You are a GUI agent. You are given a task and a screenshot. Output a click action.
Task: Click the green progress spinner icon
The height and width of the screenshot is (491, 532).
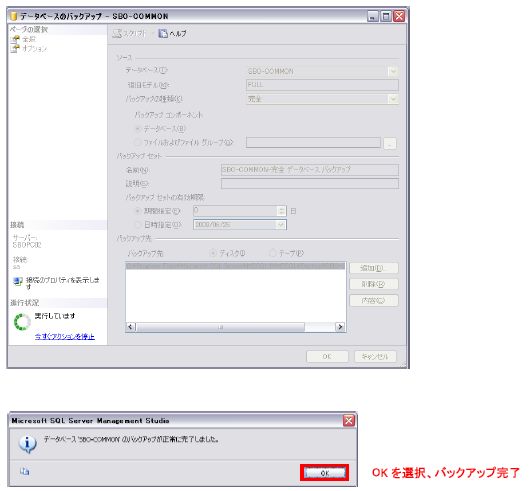22,322
